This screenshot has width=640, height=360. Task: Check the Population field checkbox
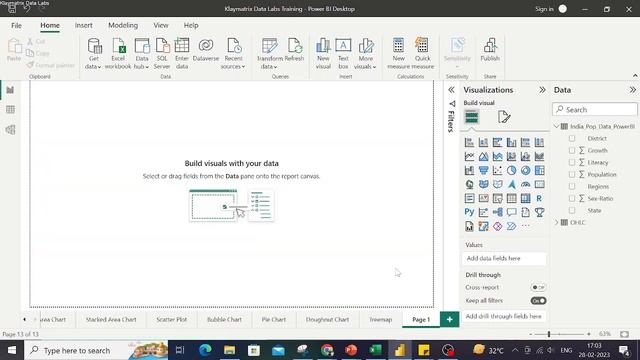(572, 174)
